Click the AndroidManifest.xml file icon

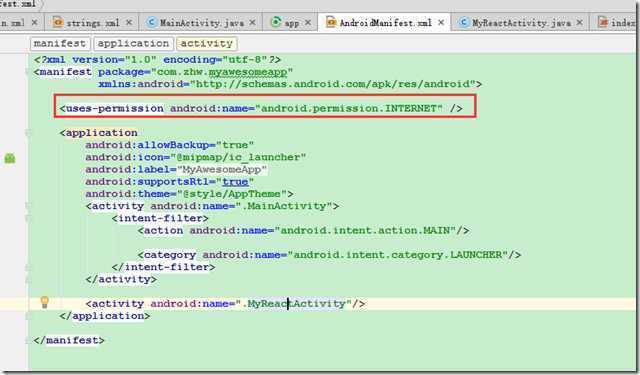(x=331, y=22)
